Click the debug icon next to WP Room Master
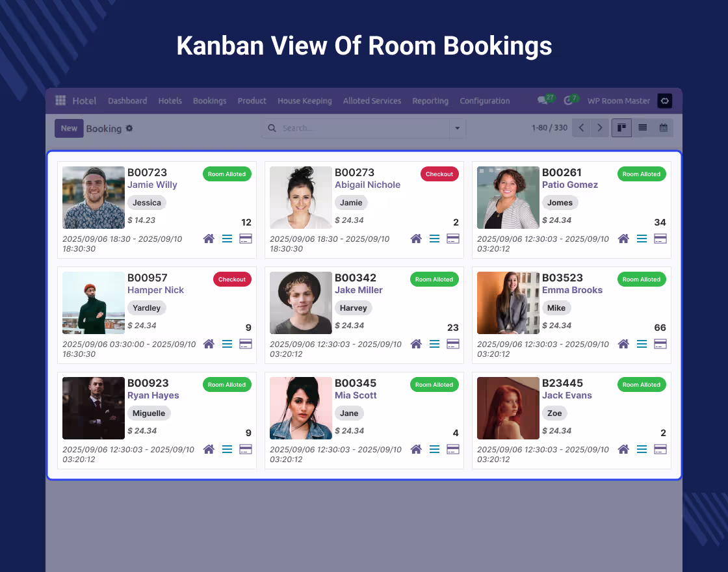Viewport: 728px width, 572px height. [665, 101]
